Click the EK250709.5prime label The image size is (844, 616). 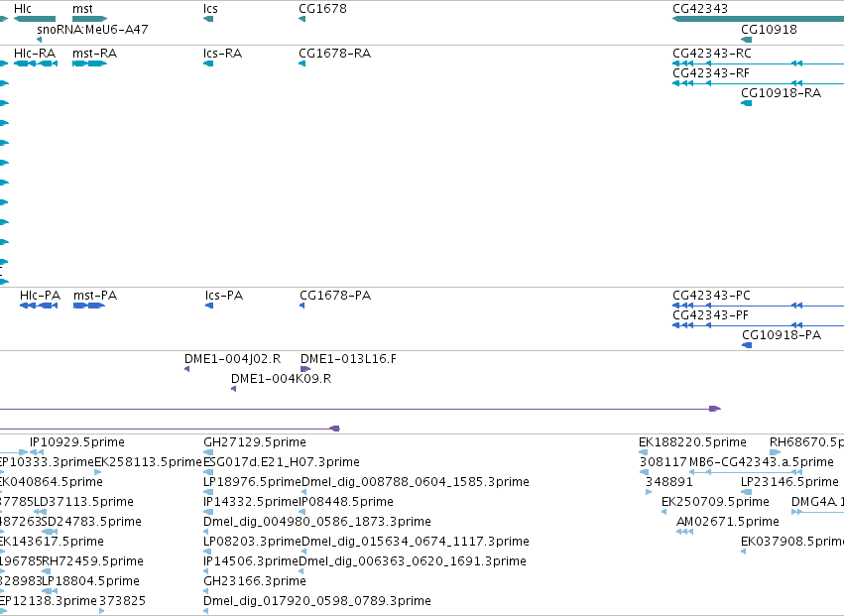click(715, 502)
